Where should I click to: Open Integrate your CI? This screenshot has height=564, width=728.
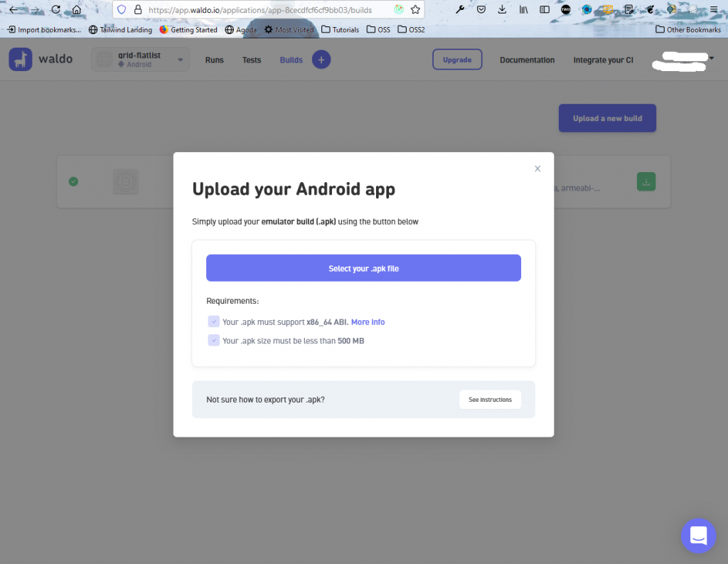(603, 60)
